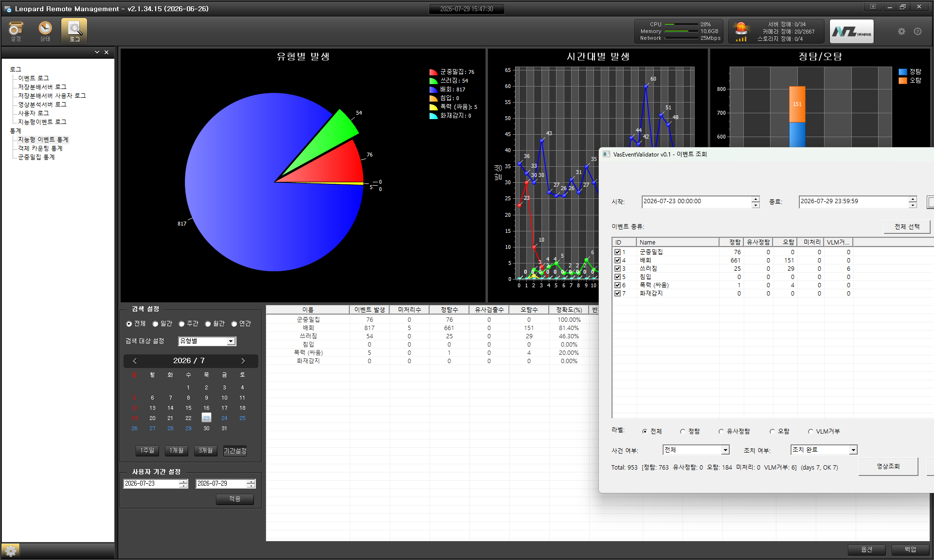Image resolution: width=934 pixels, height=560 pixels.
Task: Click the pin-to-top window button in title bar
Action: pos(873,7)
